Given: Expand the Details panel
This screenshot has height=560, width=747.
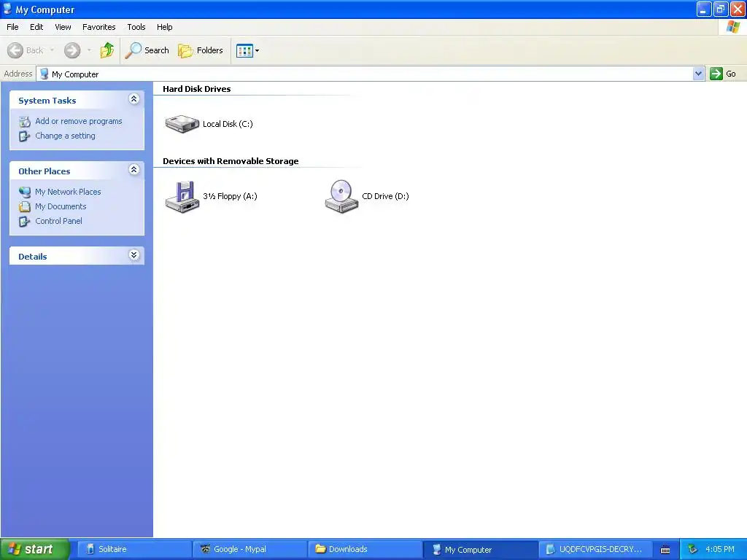Looking at the screenshot, I should [134, 254].
